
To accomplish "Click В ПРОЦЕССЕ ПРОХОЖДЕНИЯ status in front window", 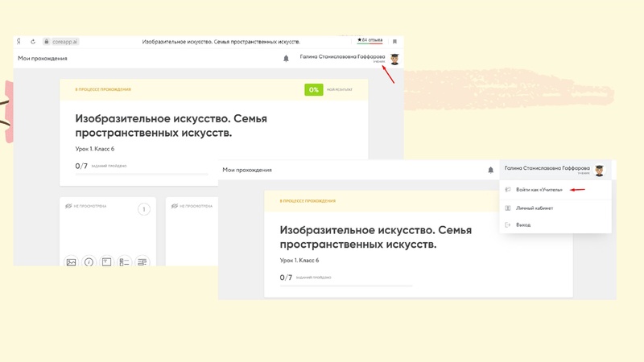I will tap(308, 201).
